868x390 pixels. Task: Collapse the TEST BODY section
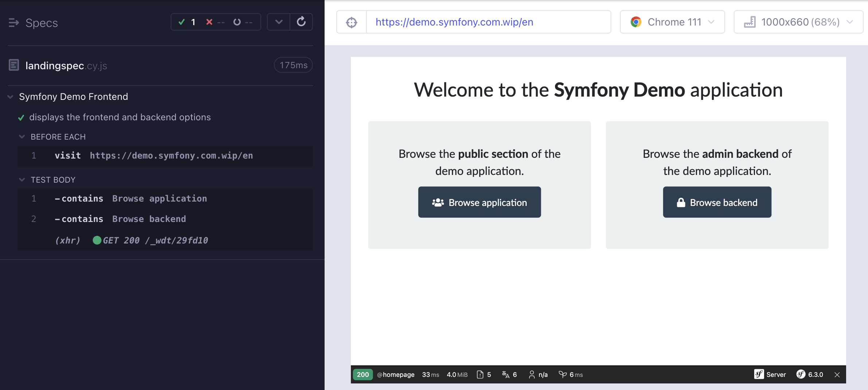pos(23,179)
